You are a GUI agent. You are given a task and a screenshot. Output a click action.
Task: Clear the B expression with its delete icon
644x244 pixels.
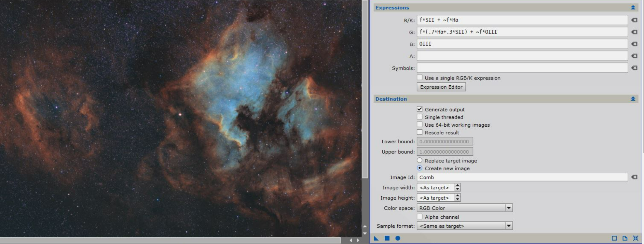634,44
